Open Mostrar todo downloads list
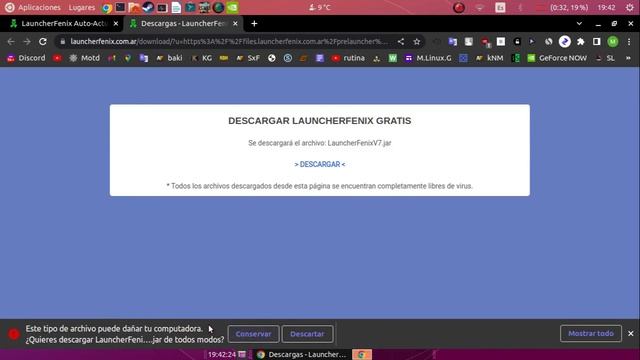Screen dimensions: 640x360 [591, 333]
